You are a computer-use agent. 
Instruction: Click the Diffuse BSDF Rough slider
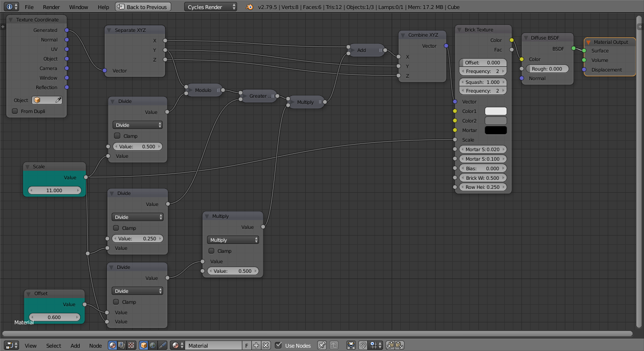[547, 69]
